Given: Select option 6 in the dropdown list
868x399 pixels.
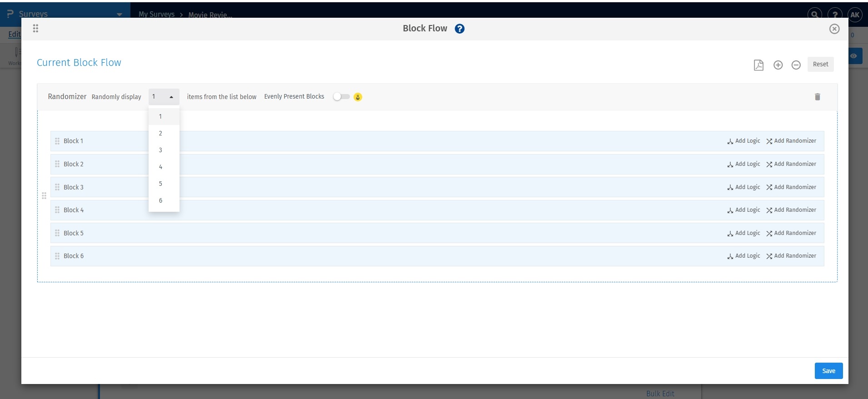Looking at the screenshot, I should [x=164, y=200].
